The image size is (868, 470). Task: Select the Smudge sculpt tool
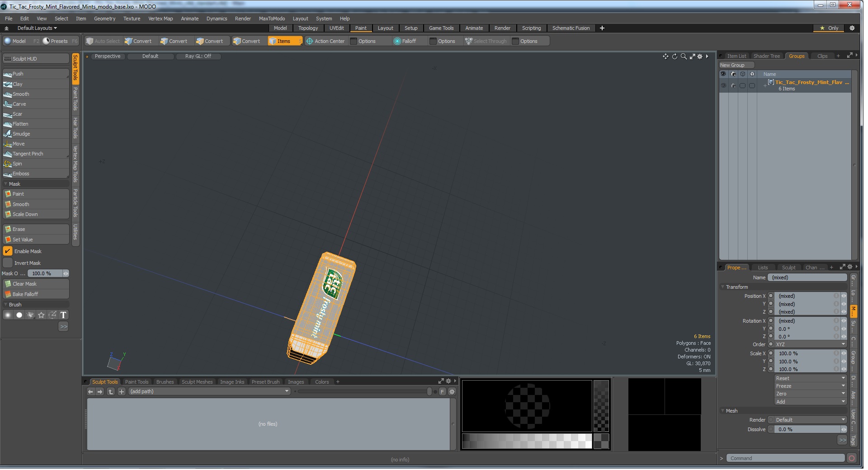pyautogui.click(x=36, y=134)
